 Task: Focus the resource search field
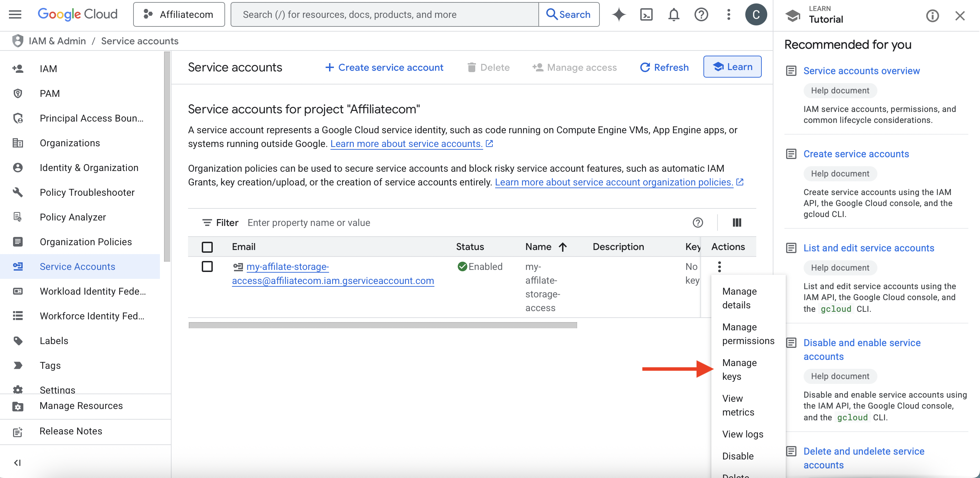click(x=385, y=14)
